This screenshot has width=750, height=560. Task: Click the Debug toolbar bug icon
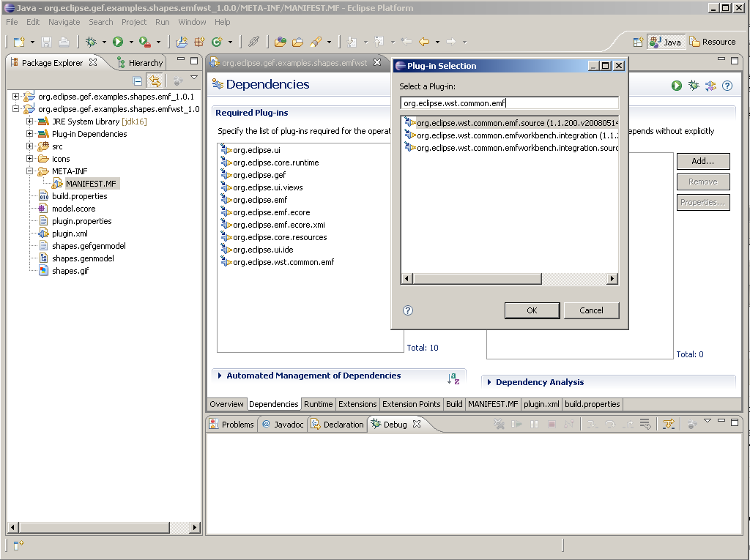pos(92,42)
